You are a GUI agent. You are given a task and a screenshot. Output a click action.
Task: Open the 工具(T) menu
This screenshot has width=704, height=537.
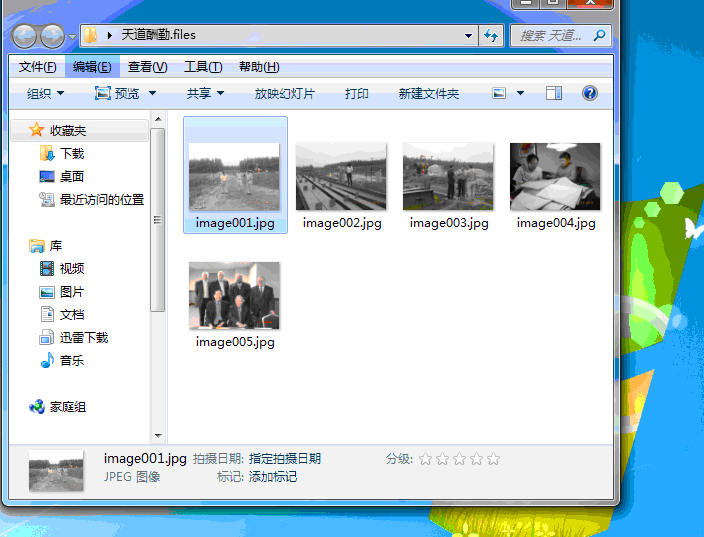pos(203,67)
